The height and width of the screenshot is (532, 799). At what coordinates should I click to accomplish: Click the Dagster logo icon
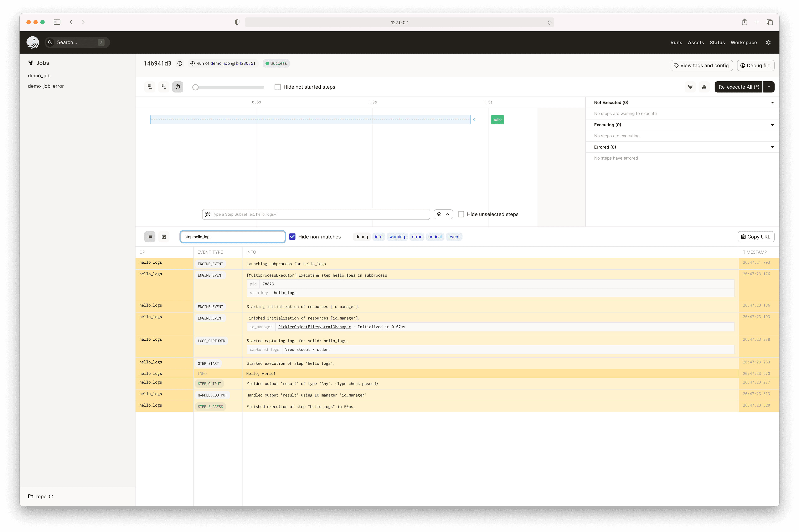[x=33, y=42]
